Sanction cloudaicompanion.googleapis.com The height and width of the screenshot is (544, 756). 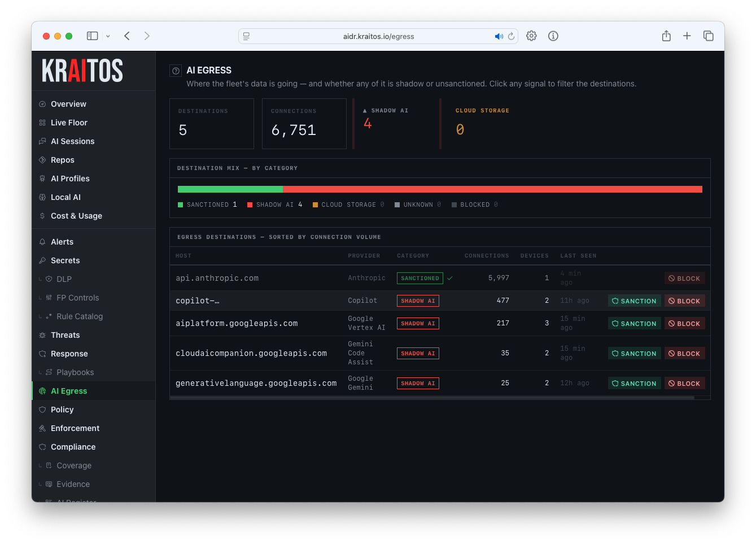click(634, 354)
